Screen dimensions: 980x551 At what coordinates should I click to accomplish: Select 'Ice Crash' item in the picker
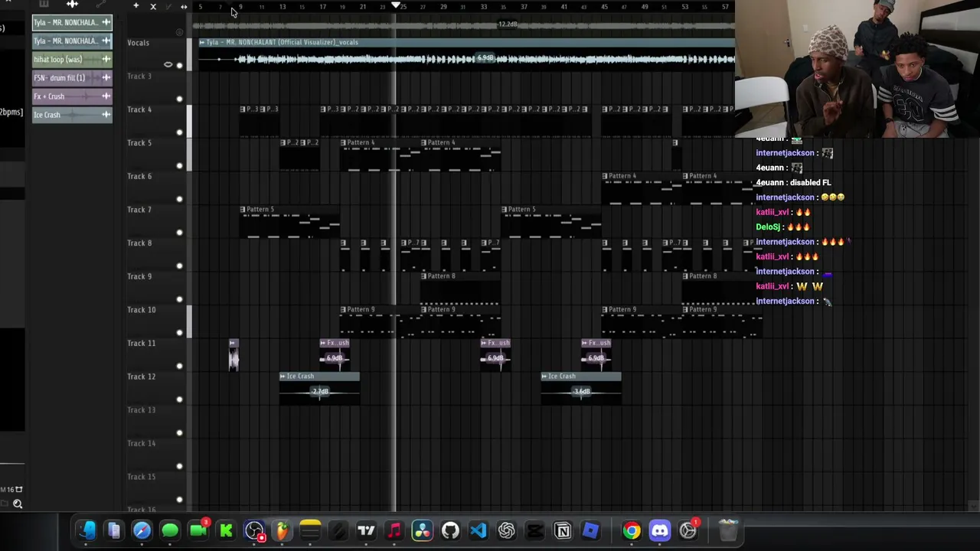click(x=72, y=115)
